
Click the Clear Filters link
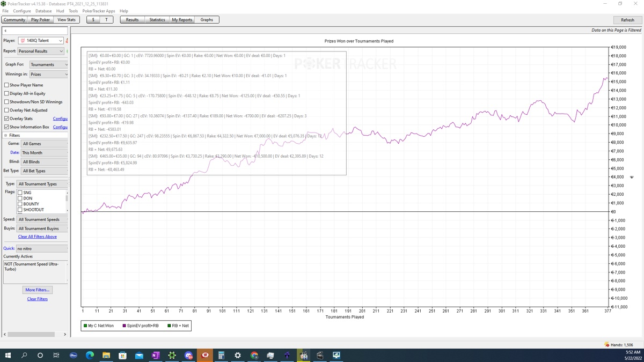38,299
